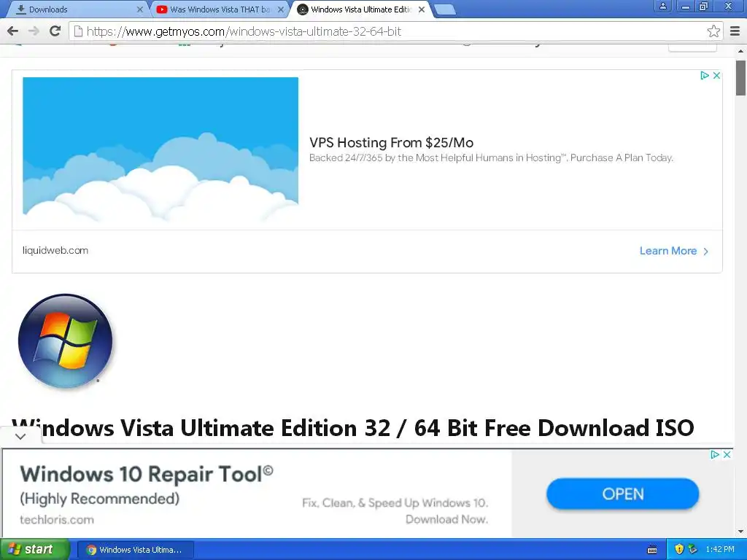Reload the current page
747x560 pixels.
click(x=55, y=31)
